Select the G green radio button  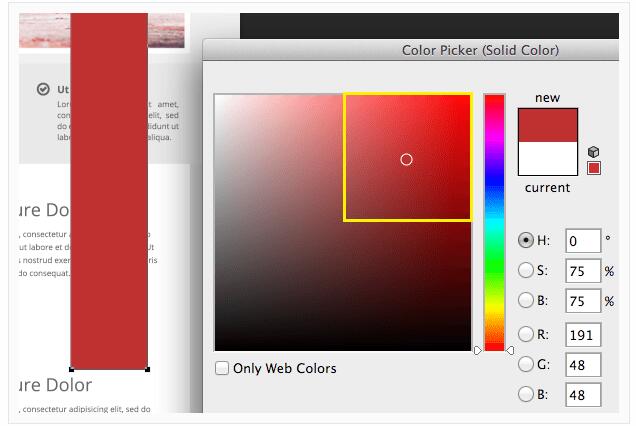click(526, 365)
